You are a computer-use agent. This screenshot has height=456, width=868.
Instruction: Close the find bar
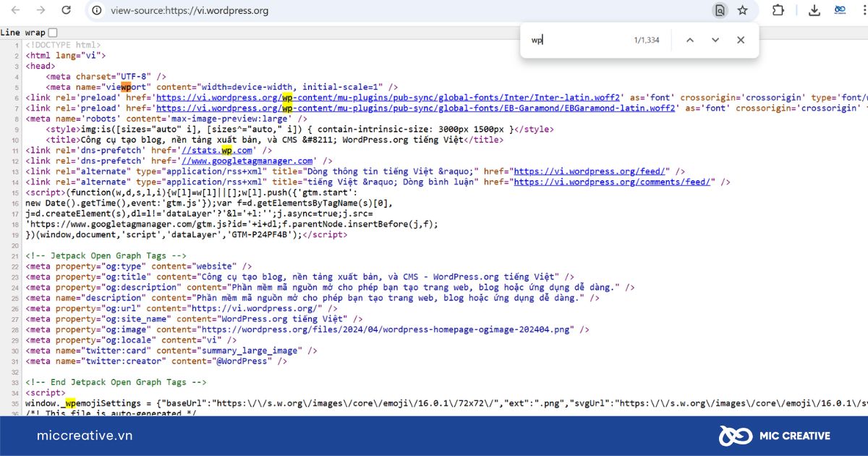coord(741,40)
